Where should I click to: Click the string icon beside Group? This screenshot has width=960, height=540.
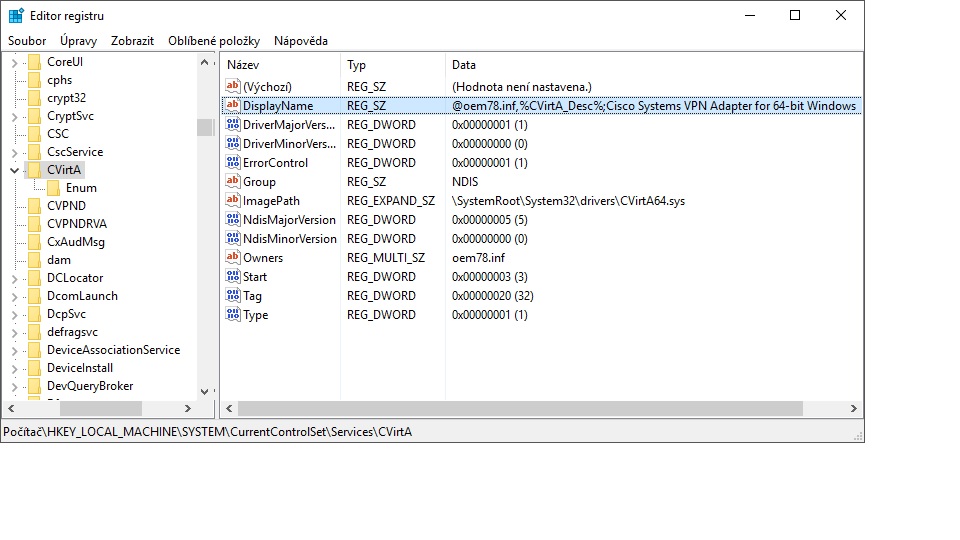233,181
